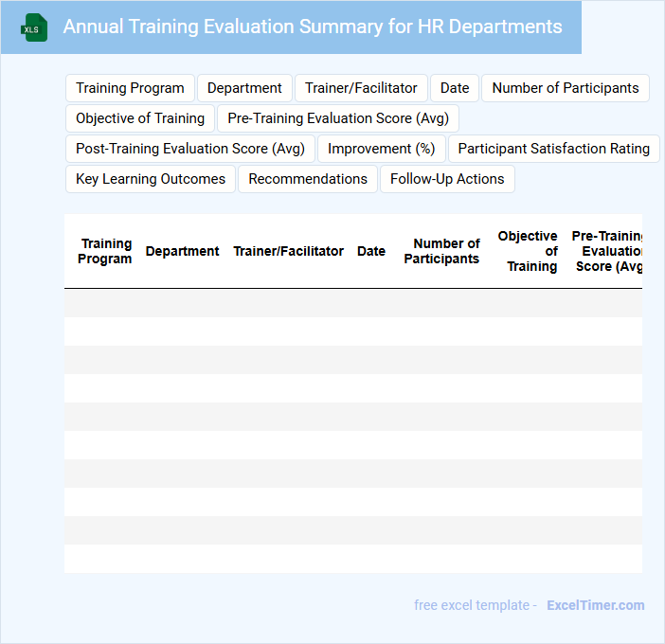Select the Key Learning Outcomes tag

click(151, 179)
